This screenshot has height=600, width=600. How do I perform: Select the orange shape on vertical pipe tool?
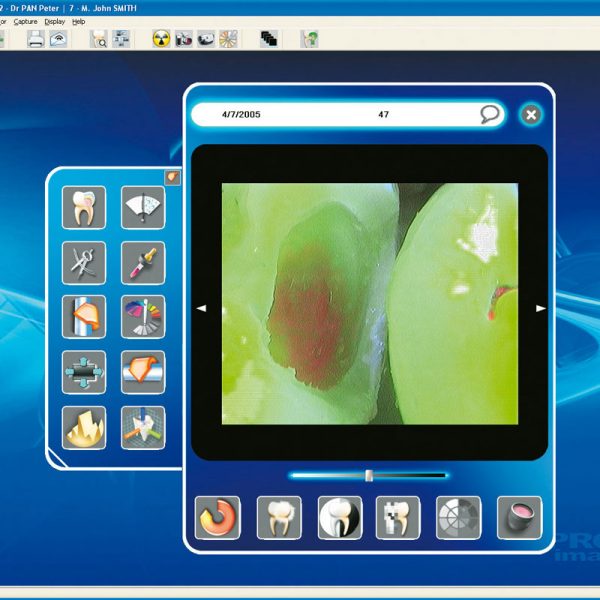point(84,317)
